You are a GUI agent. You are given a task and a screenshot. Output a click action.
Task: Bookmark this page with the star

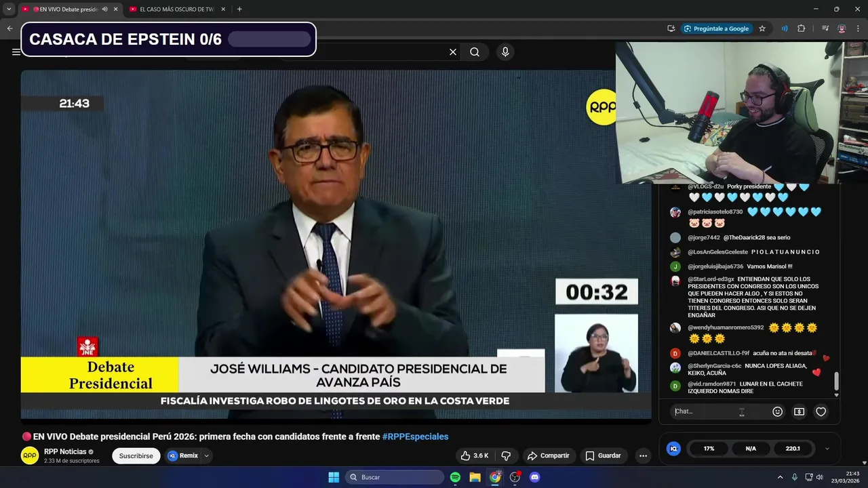point(762,28)
